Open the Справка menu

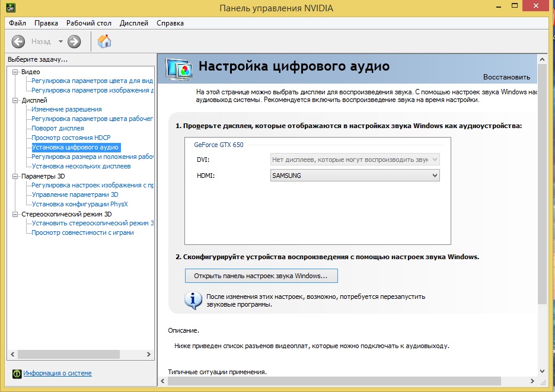(170, 23)
